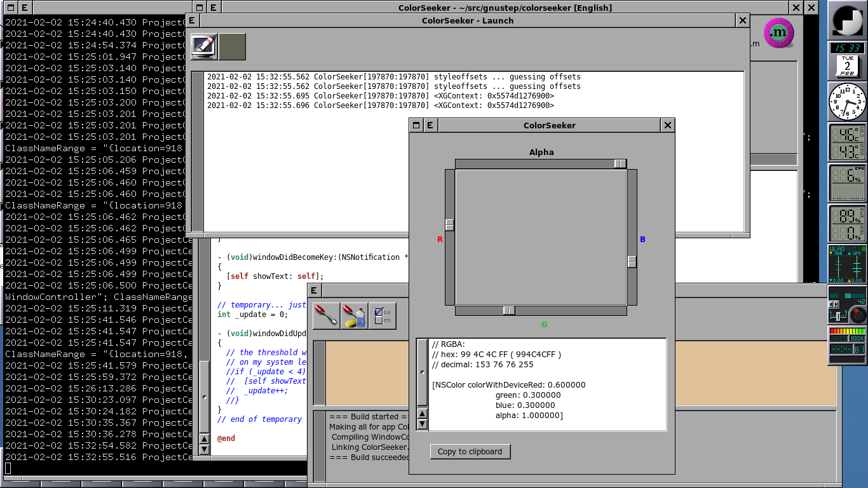Click the Copy to clipboard button
The height and width of the screenshot is (488, 868).
pyautogui.click(x=470, y=452)
